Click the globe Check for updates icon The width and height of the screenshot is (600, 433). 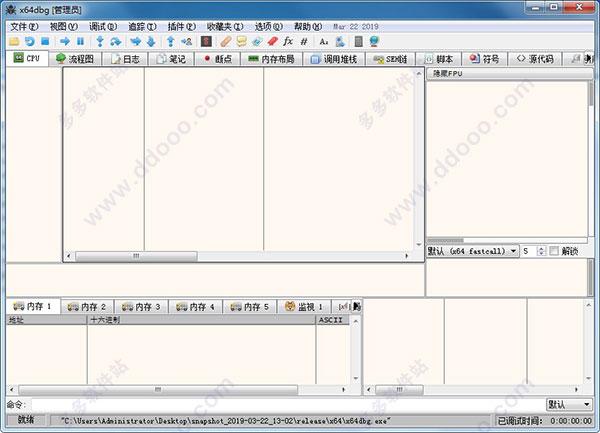click(374, 41)
